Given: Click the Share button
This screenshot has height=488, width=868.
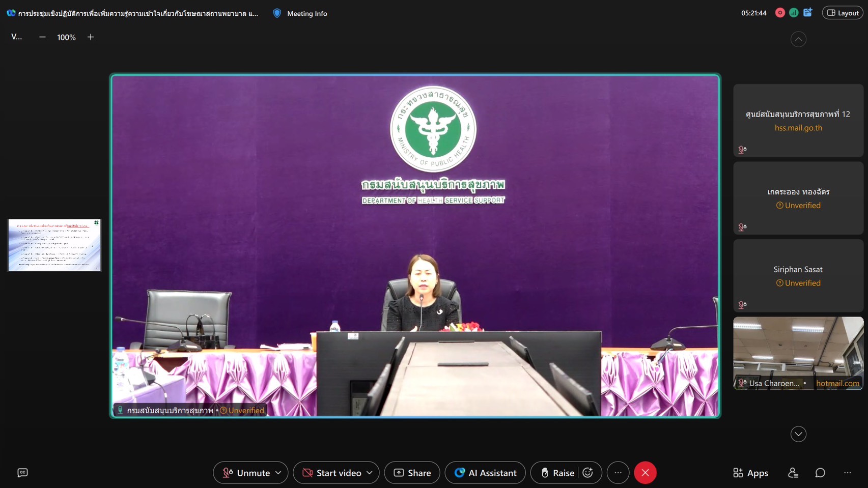Looking at the screenshot, I should pyautogui.click(x=412, y=473).
